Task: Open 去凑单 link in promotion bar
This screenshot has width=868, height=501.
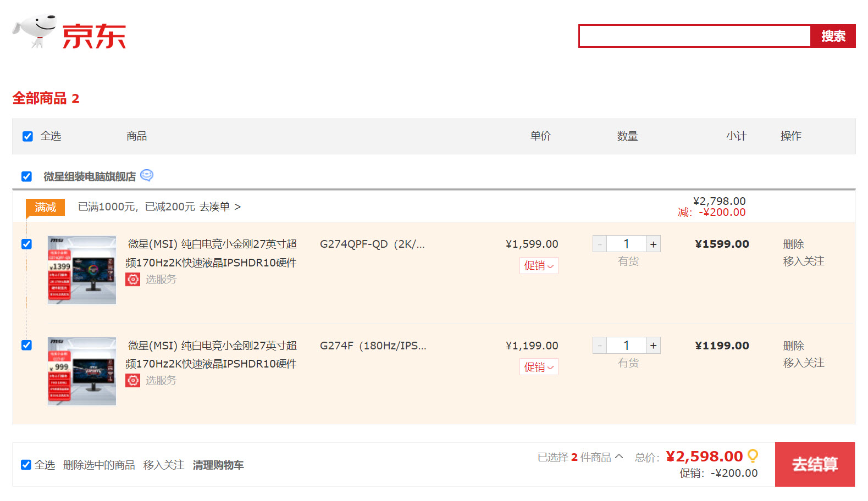Action: tap(220, 207)
